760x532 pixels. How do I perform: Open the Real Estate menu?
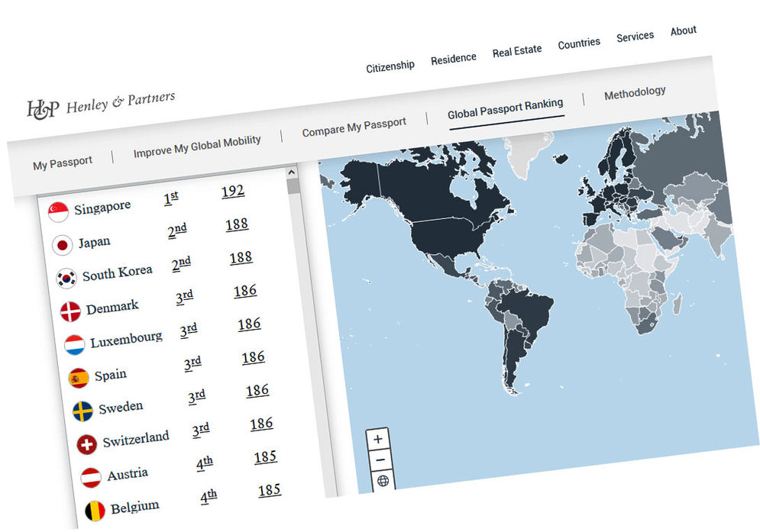[516, 51]
